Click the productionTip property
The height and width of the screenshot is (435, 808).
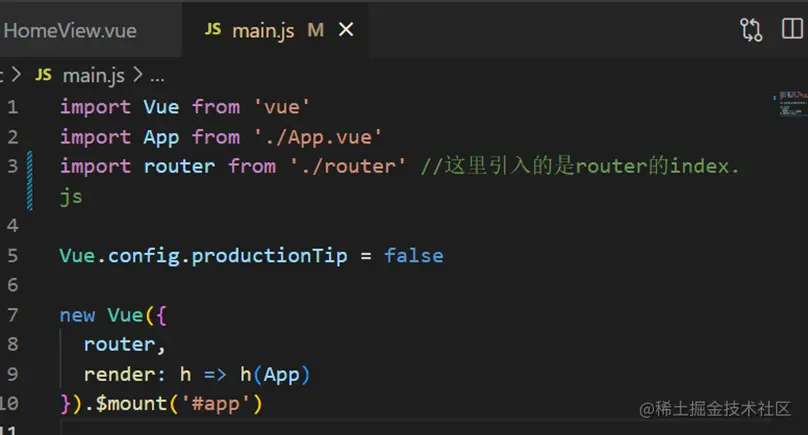pos(270,256)
